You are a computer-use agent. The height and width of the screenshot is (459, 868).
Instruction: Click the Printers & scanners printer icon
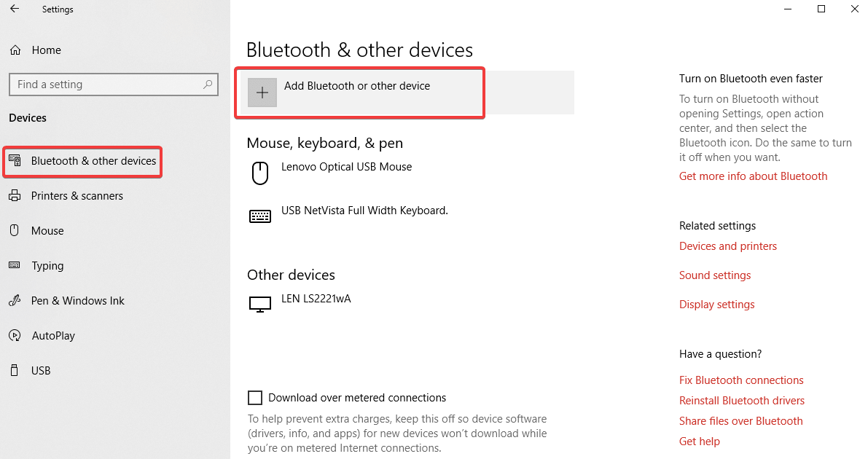15,195
